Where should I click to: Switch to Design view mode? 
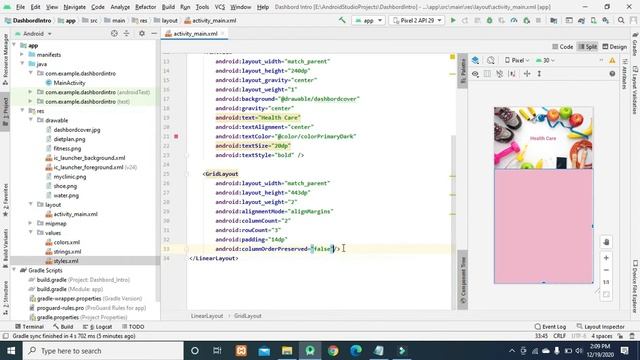(x=614, y=47)
